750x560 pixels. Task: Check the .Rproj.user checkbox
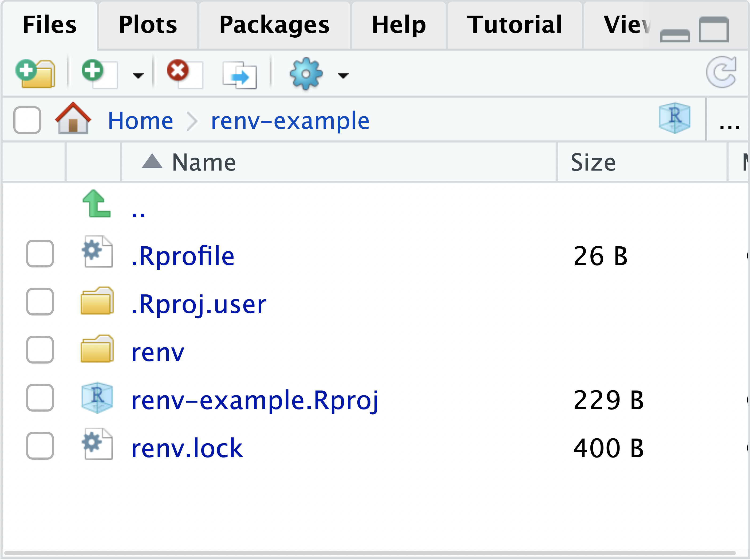point(40,302)
